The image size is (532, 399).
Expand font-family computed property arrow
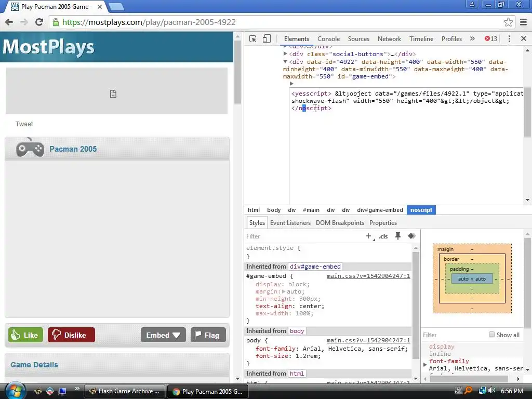(425, 364)
